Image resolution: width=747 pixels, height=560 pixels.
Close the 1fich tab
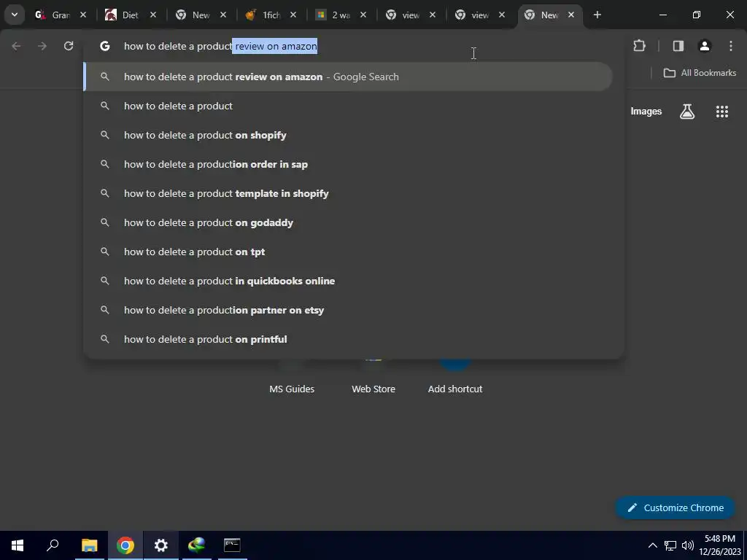point(293,15)
